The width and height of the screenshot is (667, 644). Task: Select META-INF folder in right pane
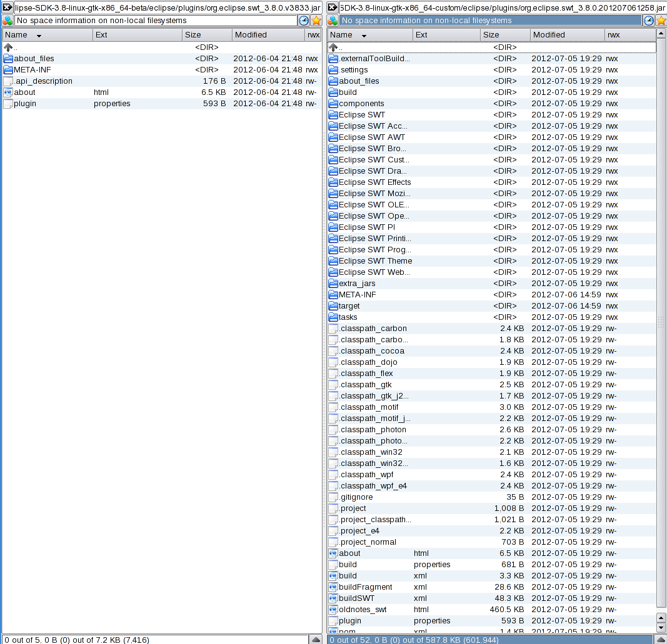coord(492,295)
